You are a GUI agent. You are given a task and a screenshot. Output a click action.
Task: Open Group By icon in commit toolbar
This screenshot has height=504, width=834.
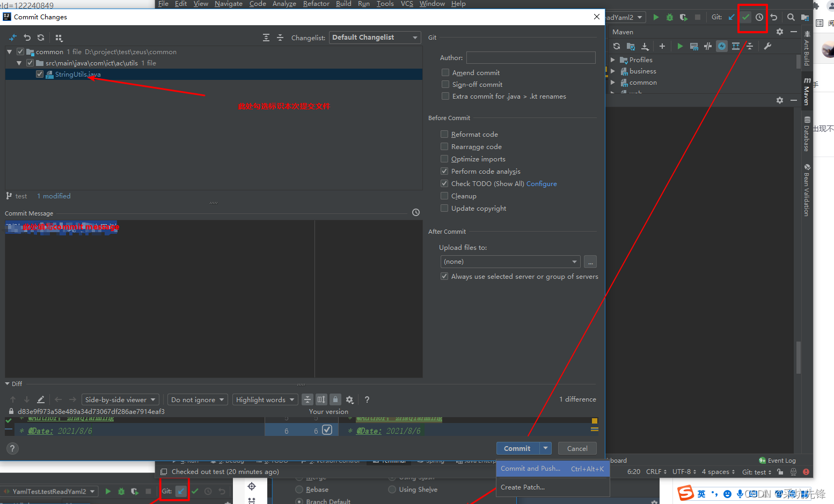point(59,38)
